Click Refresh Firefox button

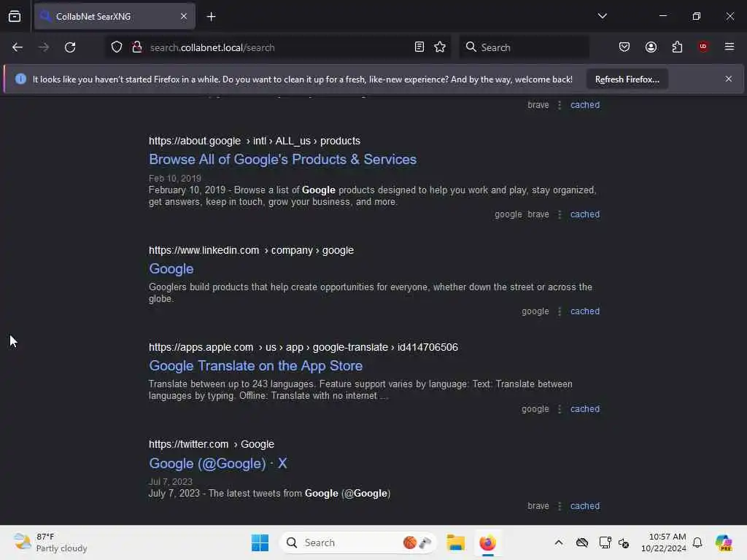[x=627, y=79]
